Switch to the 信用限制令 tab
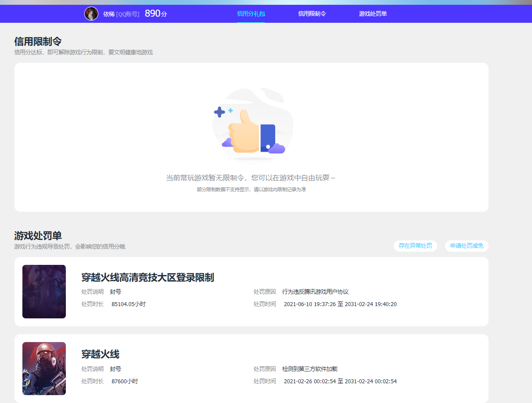The width and height of the screenshot is (532, 403). (312, 14)
